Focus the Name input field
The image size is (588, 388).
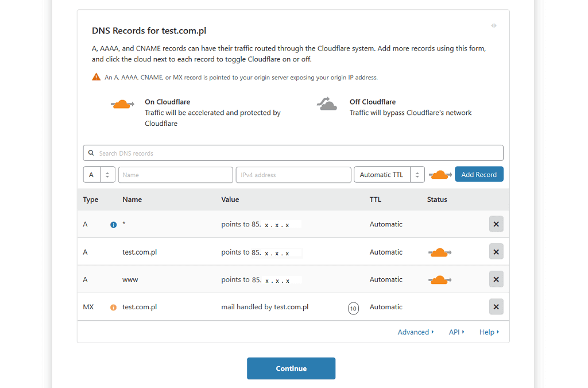pos(176,175)
